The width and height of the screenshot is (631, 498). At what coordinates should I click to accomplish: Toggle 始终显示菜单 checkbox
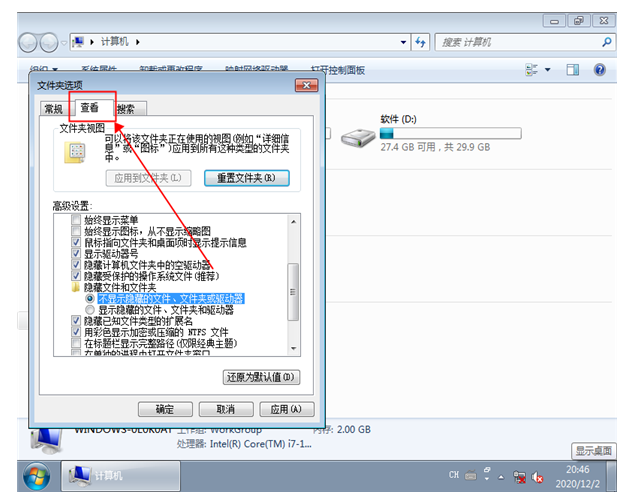click(x=76, y=220)
